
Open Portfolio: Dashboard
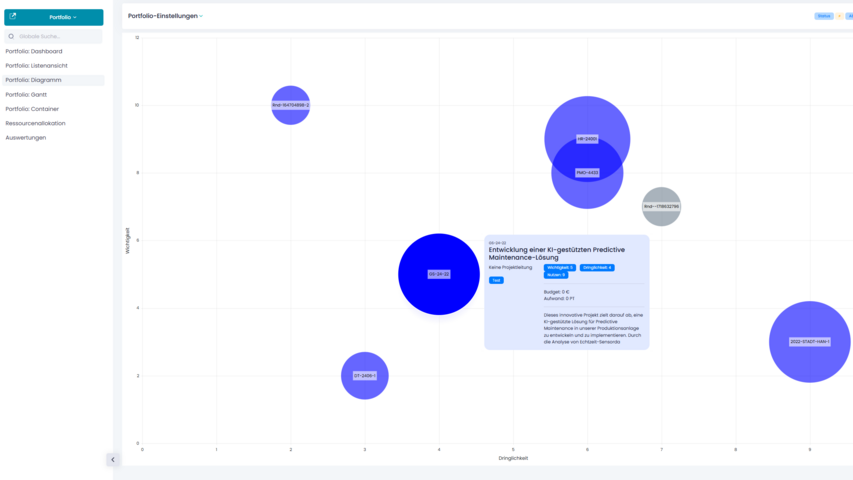(x=34, y=51)
